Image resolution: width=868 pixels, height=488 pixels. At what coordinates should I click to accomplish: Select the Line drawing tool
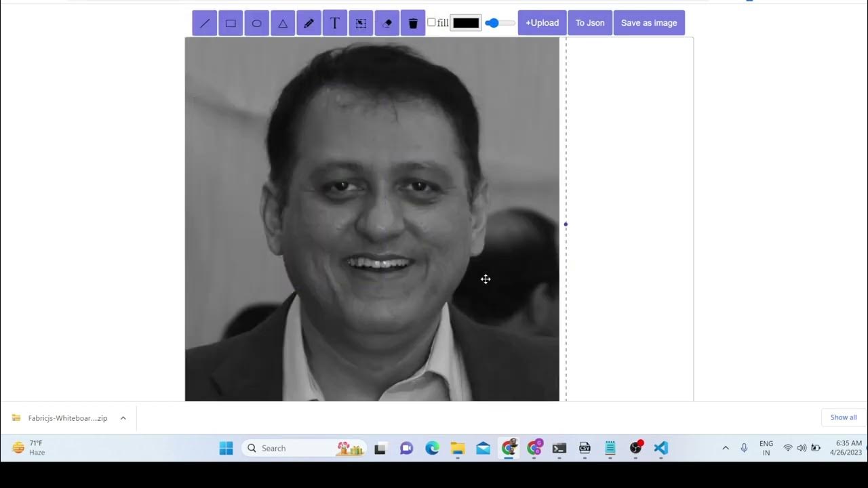(x=205, y=23)
